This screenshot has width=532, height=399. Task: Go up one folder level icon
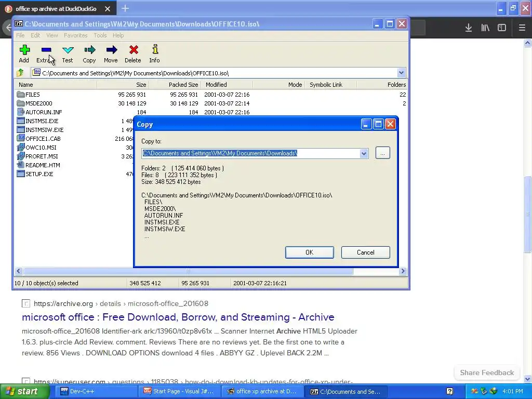(20, 73)
